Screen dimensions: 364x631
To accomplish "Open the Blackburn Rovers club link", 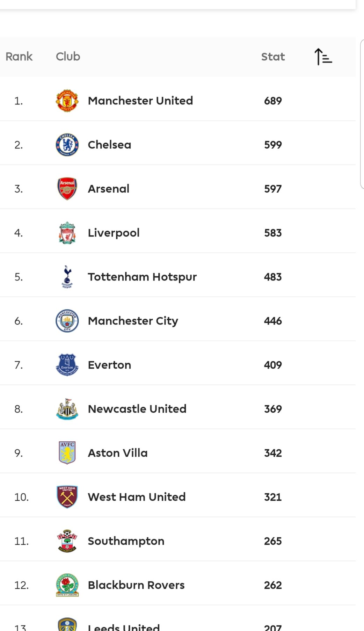I will pos(136,585).
